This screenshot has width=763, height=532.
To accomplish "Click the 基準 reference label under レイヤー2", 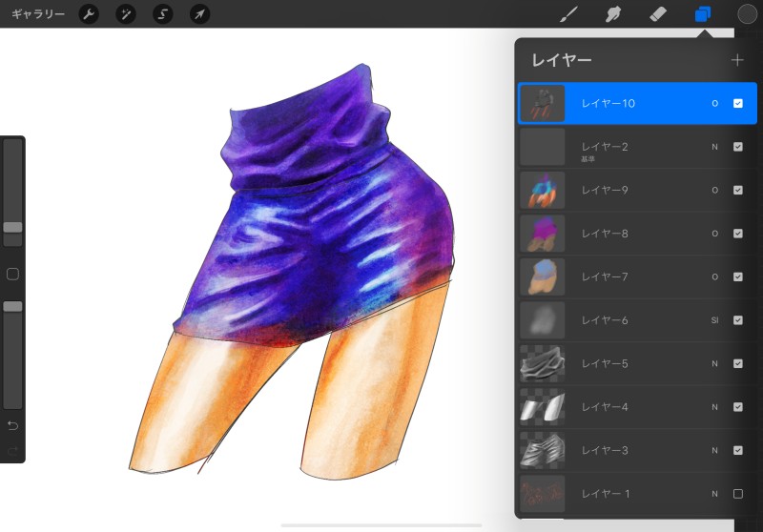I will click(588, 159).
